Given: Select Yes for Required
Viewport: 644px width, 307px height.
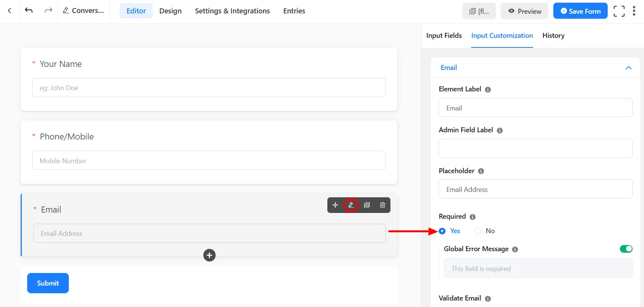Looking at the screenshot, I should 442,231.
